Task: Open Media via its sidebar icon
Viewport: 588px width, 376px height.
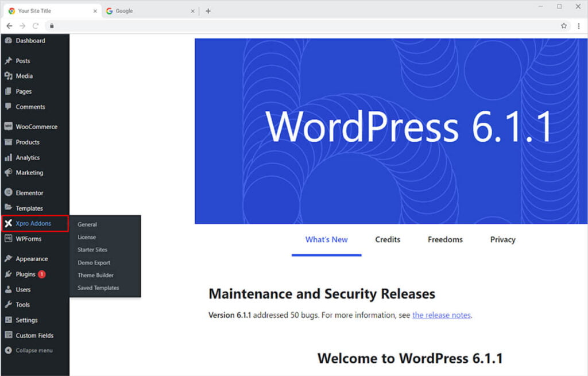Action: click(8, 76)
